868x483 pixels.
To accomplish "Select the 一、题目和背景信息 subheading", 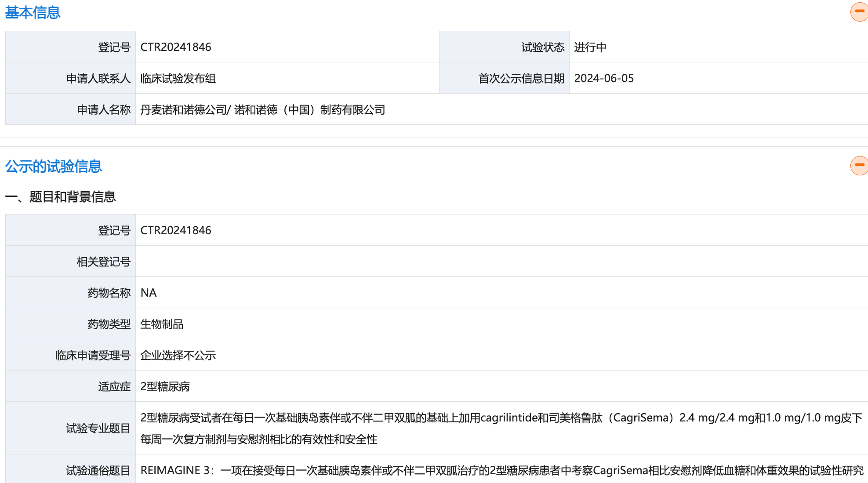I will [x=60, y=196].
